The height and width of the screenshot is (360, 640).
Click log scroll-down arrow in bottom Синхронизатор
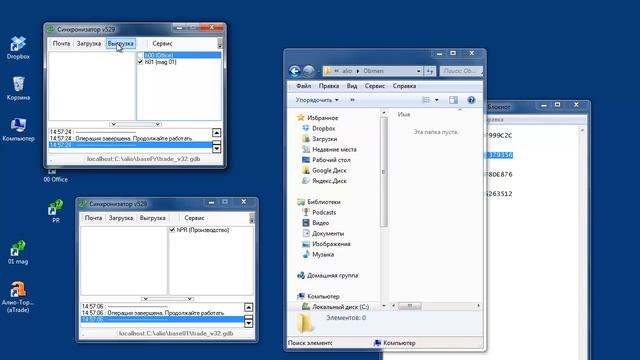249,323
